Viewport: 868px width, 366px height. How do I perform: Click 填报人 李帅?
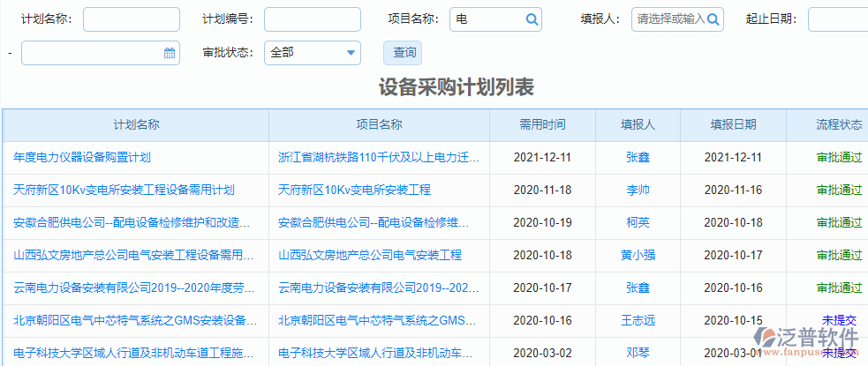(638, 190)
